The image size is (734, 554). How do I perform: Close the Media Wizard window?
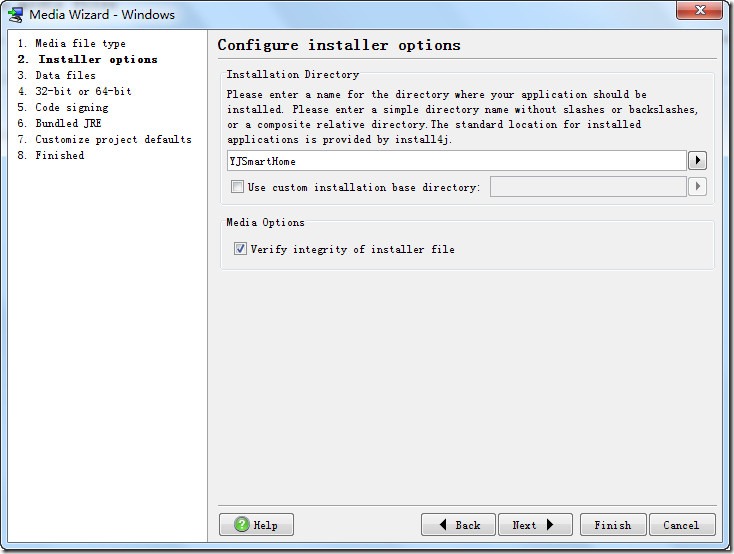[x=699, y=11]
